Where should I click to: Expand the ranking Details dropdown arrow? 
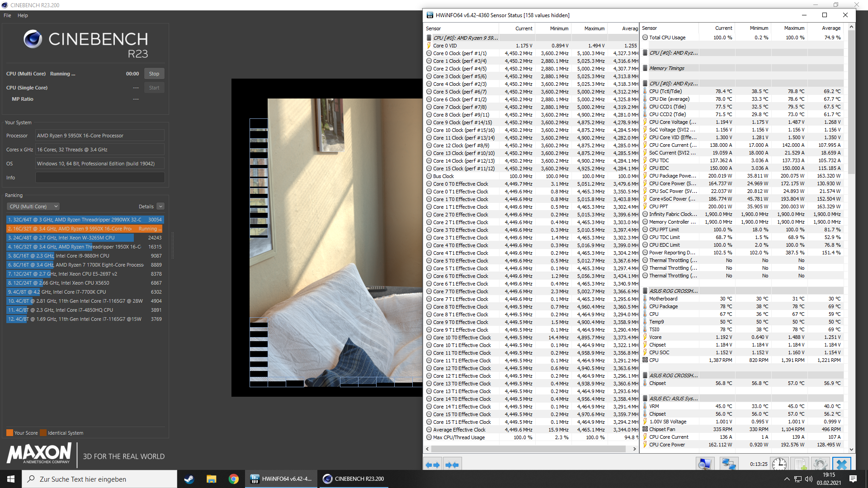[160, 206]
